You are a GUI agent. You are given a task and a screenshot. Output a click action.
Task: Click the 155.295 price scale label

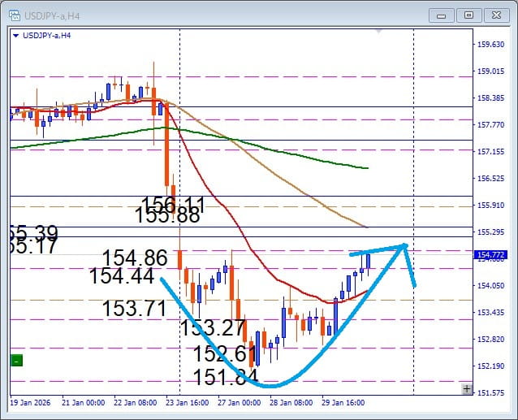[491, 232]
